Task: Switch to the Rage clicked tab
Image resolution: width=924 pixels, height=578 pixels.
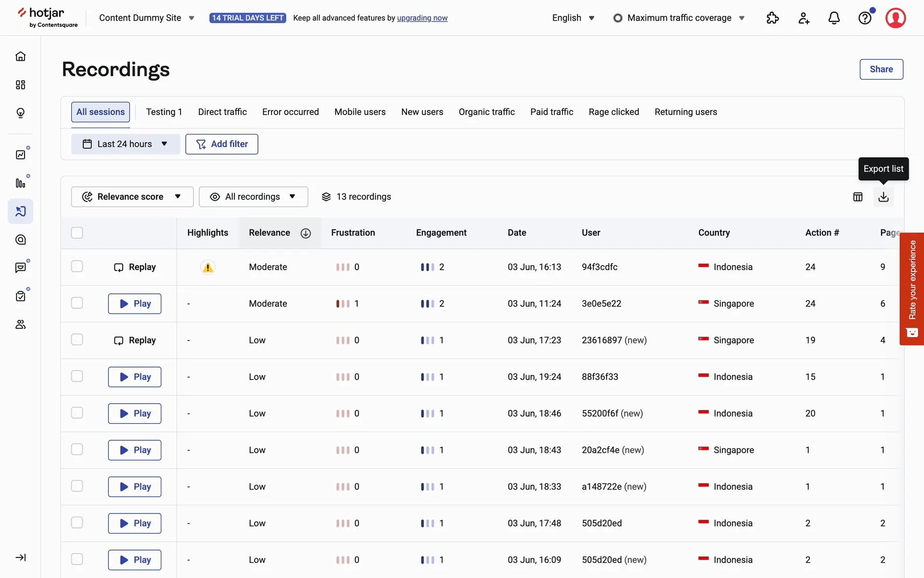Action: [x=614, y=112]
